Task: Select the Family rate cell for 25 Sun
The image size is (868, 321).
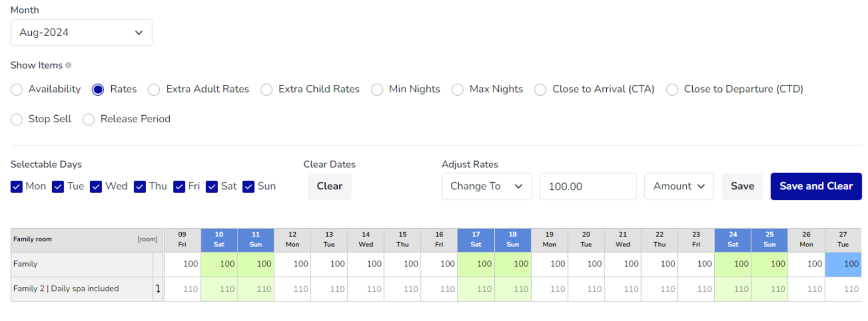Action: [x=769, y=264]
